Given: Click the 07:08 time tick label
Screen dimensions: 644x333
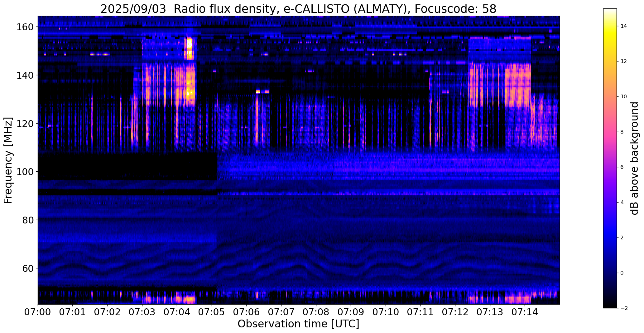Looking at the screenshot, I should pyautogui.click(x=316, y=312).
